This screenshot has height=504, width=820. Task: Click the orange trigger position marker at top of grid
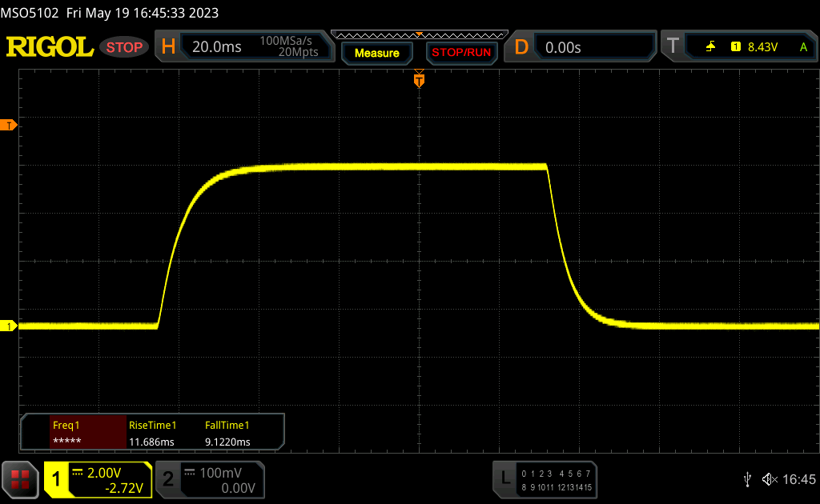pos(418,79)
